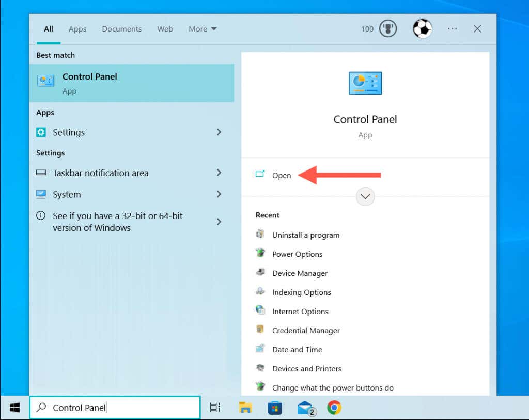Switch to the Documents tab
Image resolution: width=529 pixels, height=420 pixels.
pos(122,29)
